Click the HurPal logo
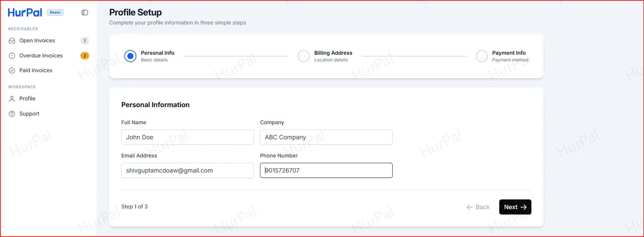Screen dimensions: 644x237 click(25, 12)
